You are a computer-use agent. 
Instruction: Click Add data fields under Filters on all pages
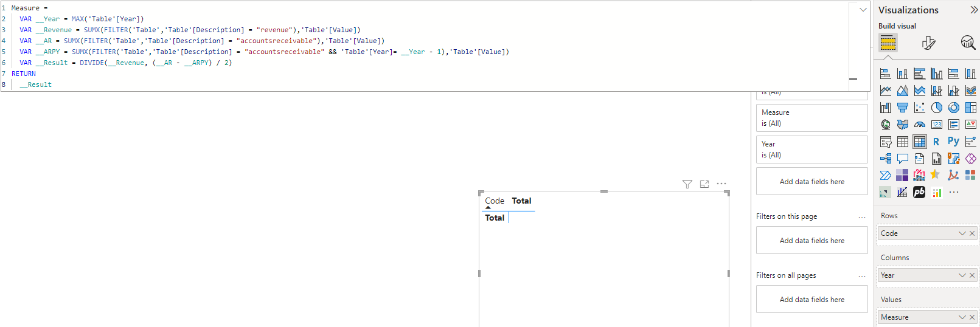(x=812, y=299)
